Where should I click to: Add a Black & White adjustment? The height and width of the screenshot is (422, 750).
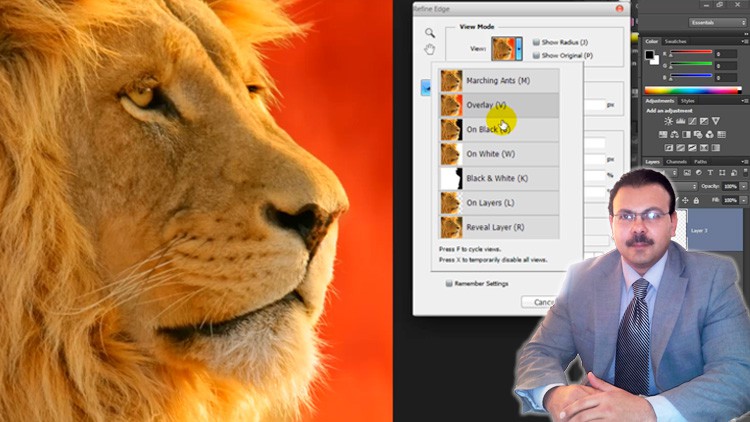686,134
